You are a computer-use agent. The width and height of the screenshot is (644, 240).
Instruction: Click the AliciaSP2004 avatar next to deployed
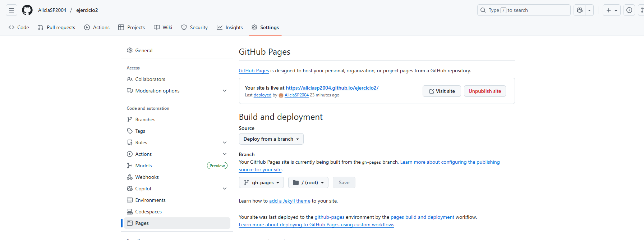(281, 95)
